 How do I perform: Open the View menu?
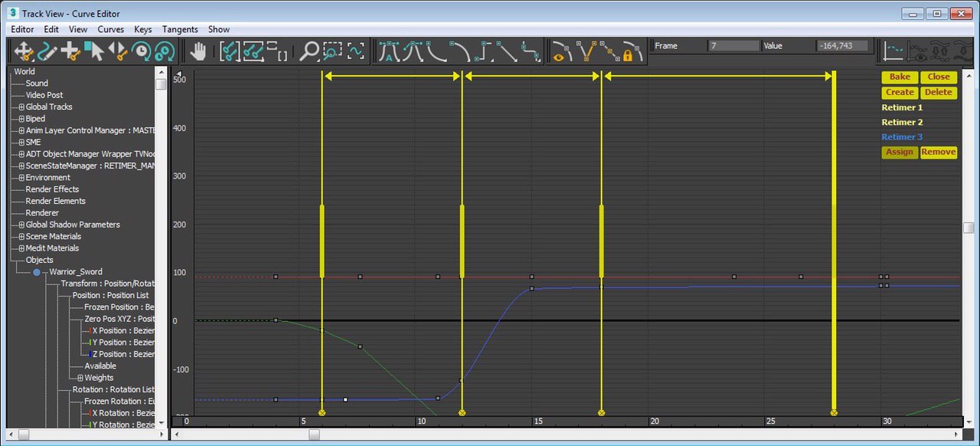tap(78, 29)
